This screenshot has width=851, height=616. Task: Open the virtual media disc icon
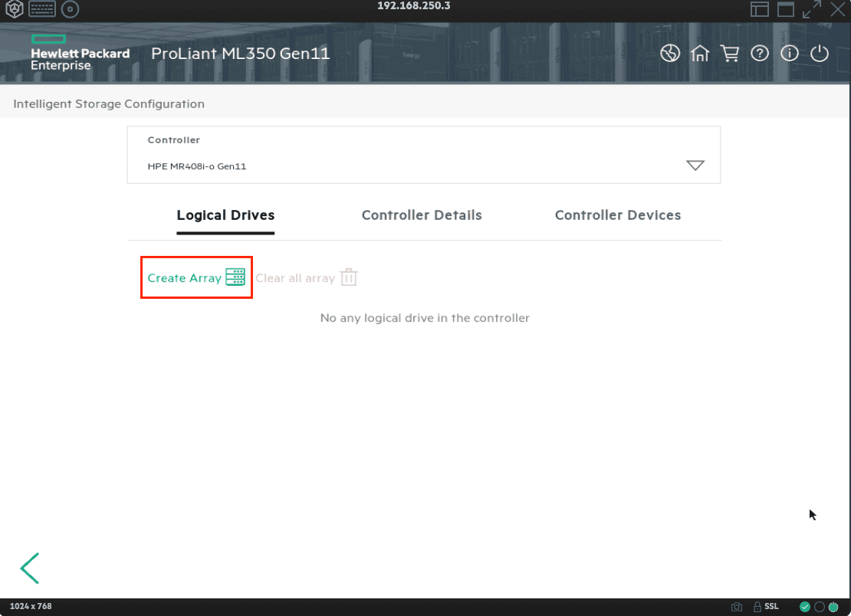click(70, 9)
